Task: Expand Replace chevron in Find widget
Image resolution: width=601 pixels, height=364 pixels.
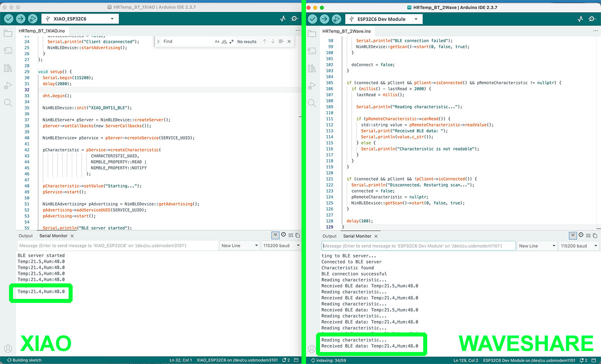Action: coord(158,42)
